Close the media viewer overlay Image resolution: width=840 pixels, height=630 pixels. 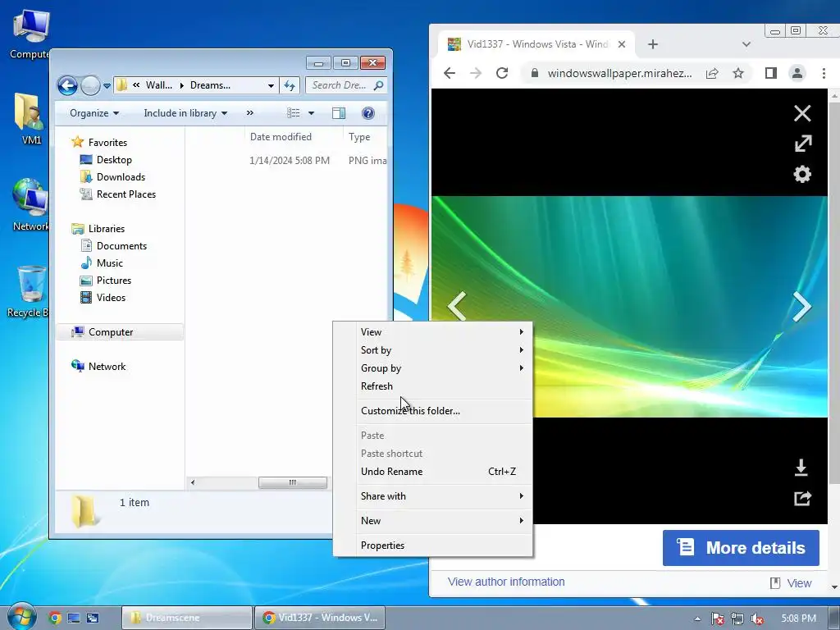coord(802,113)
